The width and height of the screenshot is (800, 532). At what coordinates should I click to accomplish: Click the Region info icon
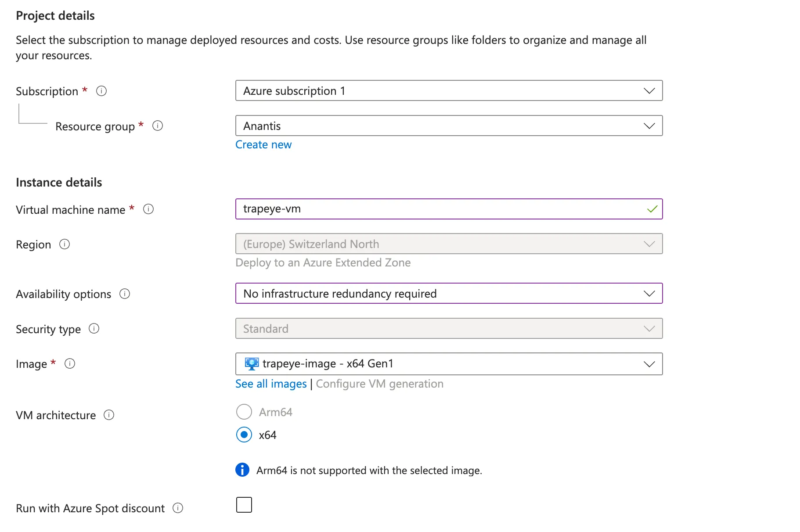click(65, 244)
